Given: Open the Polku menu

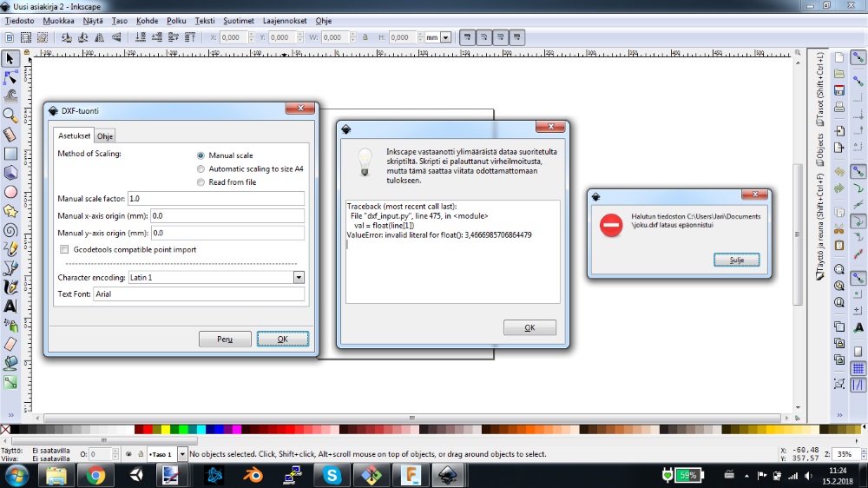Looking at the screenshot, I should pos(176,21).
